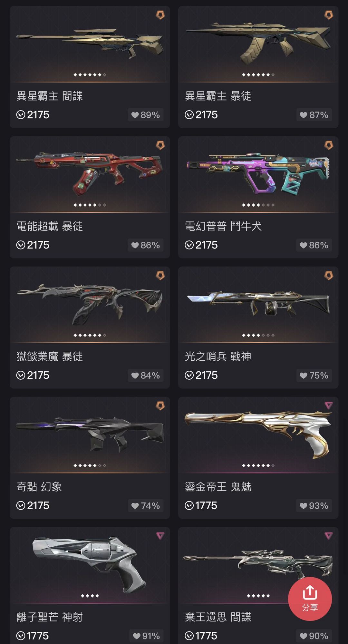Screen dimensions: 348x644
Task: Open the 異星霸主 暴徒 title link
Action: (218, 96)
